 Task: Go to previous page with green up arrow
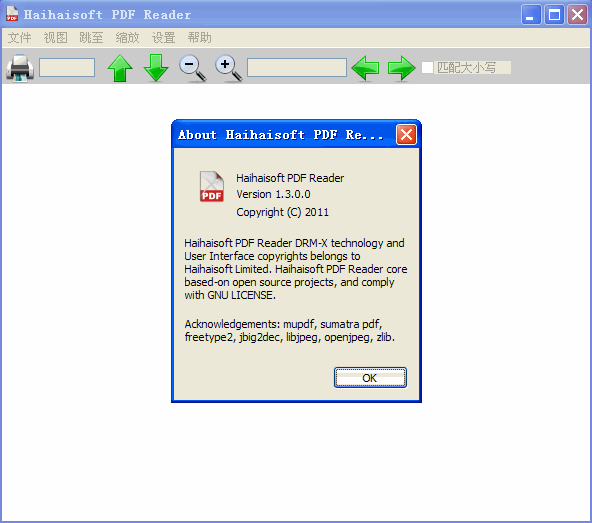click(x=120, y=68)
